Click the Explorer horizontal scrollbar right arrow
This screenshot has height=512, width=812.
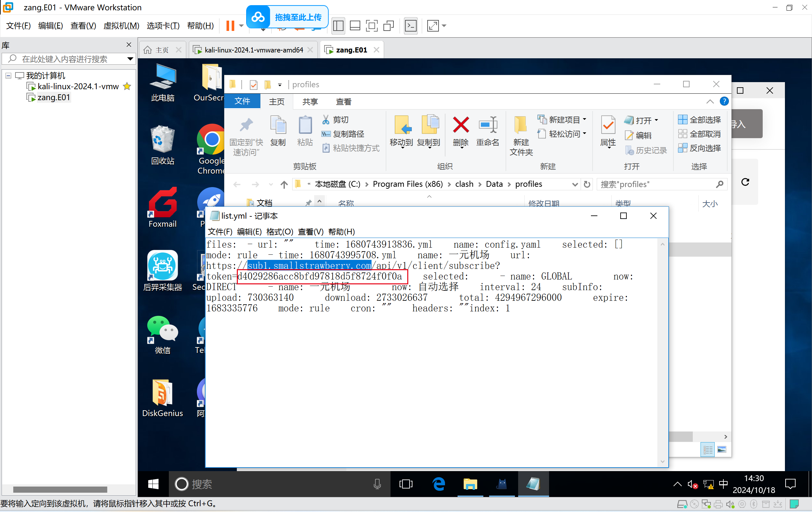click(725, 437)
